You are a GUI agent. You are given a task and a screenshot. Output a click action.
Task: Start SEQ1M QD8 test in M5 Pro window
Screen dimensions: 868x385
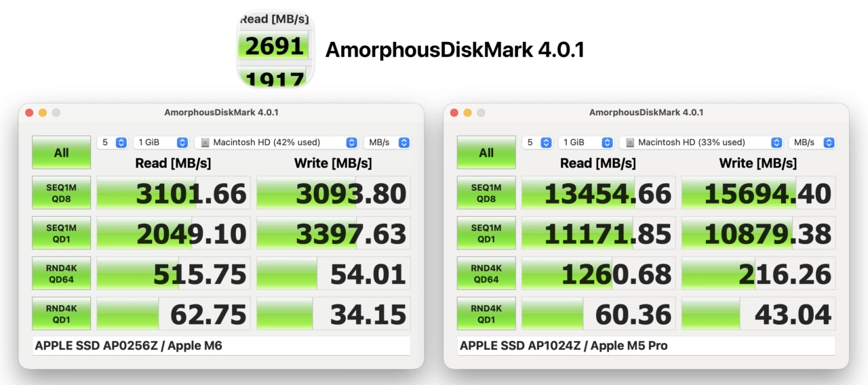[486, 193]
